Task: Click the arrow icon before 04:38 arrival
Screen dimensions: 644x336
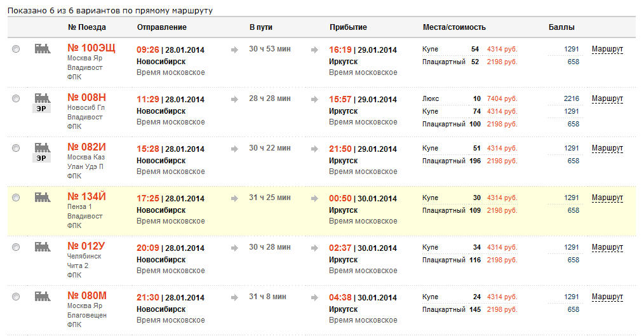Action: tap(314, 297)
